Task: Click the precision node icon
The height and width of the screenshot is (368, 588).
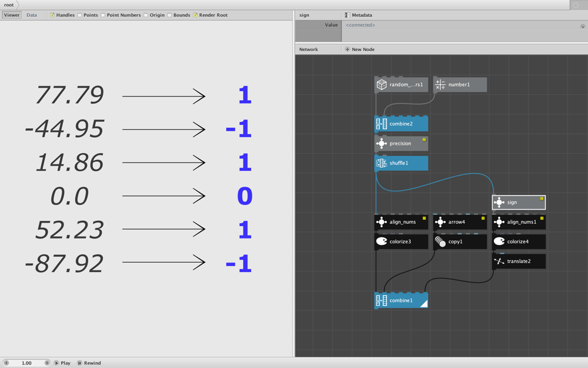Action: pos(382,144)
